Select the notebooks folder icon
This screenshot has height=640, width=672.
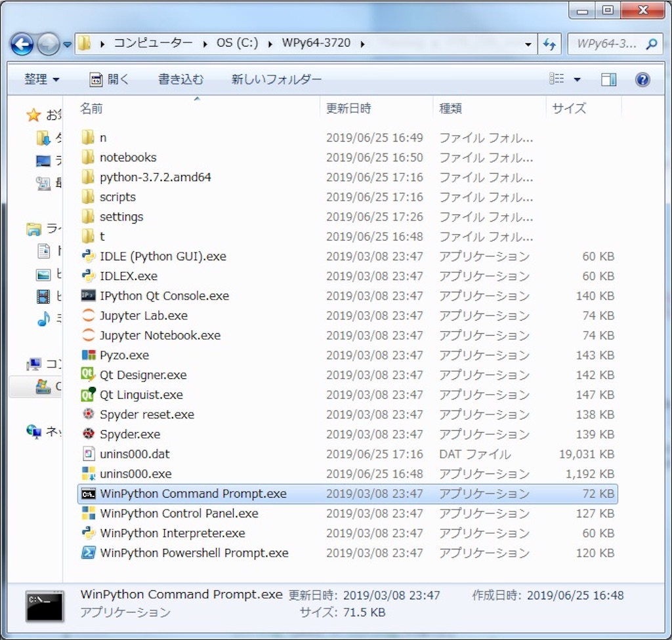tap(88, 157)
